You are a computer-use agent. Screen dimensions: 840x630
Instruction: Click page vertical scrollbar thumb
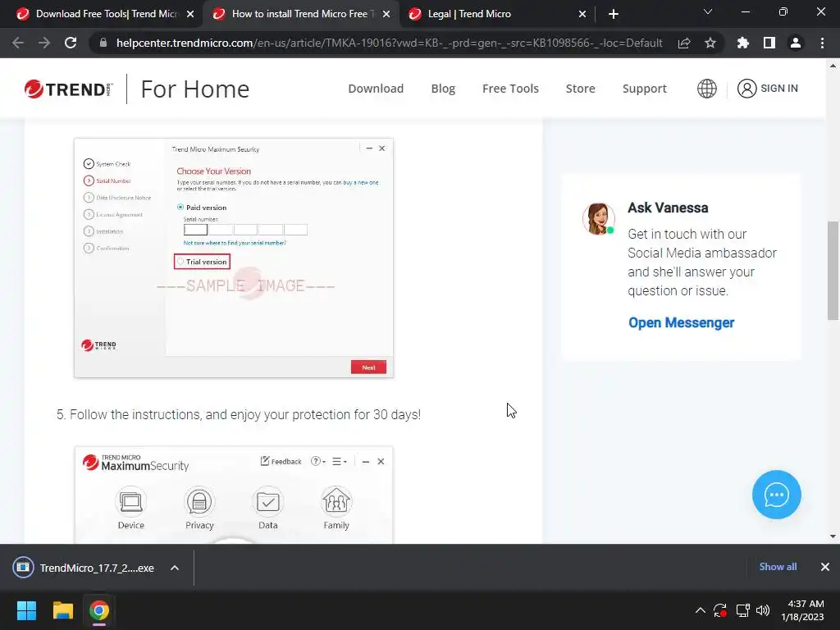(833, 271)
